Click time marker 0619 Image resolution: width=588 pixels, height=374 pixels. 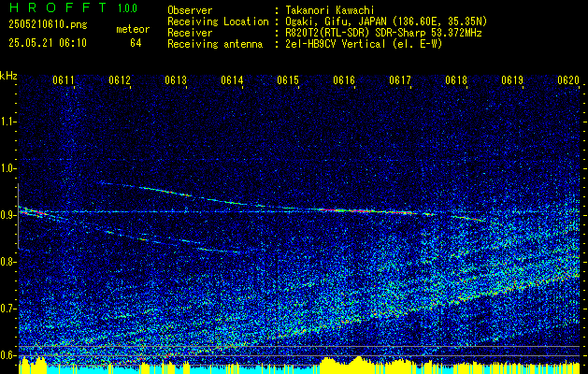coord(512,80)
